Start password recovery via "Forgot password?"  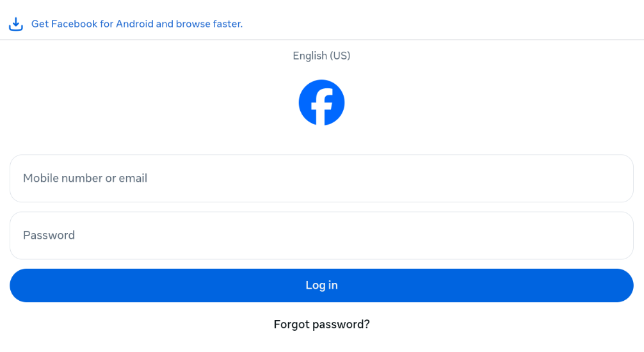(321, 324)
